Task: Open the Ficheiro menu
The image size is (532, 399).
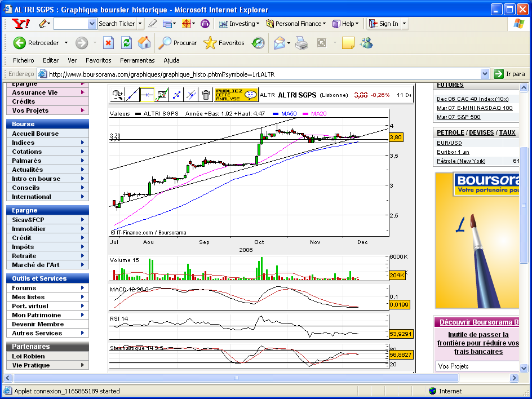Action: pyautogui.click(x=24, y=60)
